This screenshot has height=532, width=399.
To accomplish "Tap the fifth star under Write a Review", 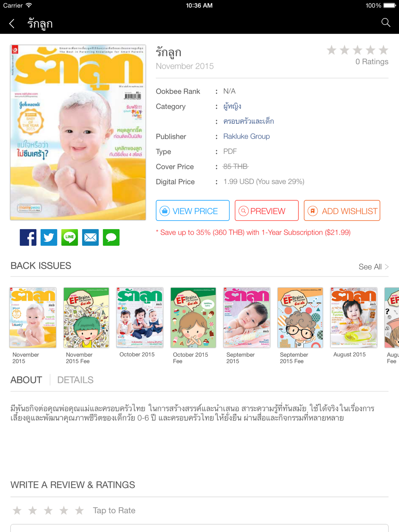I will [x=79, y=510].
